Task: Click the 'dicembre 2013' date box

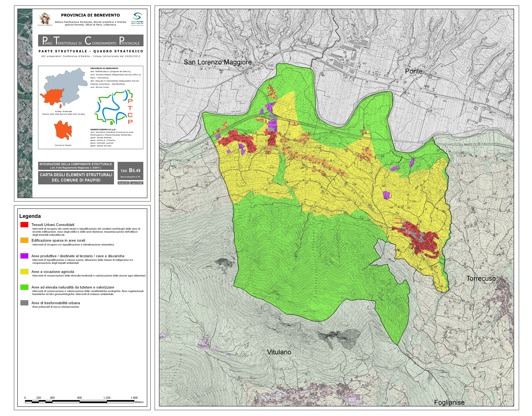Action: pyautogui.click(x=124, y=183)
